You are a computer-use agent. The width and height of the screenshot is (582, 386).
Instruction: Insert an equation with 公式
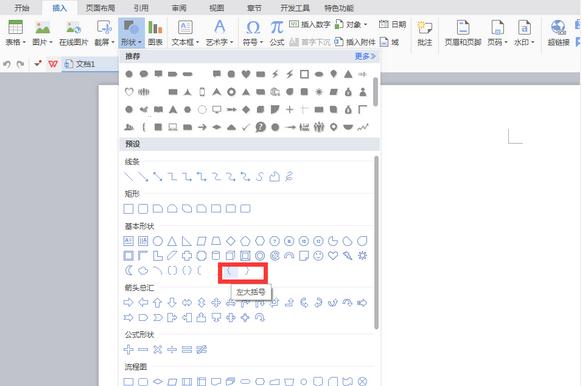coord(277,33)
